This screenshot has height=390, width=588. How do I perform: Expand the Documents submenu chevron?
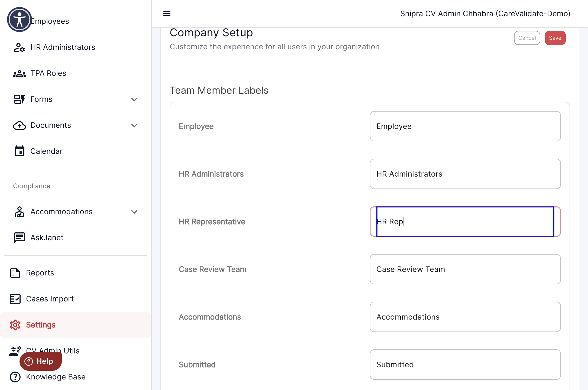click(x=134, y=125)
